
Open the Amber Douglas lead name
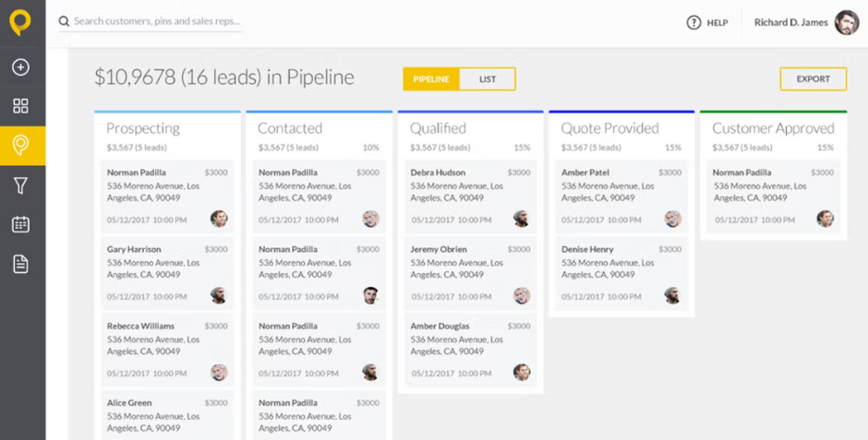440,327
